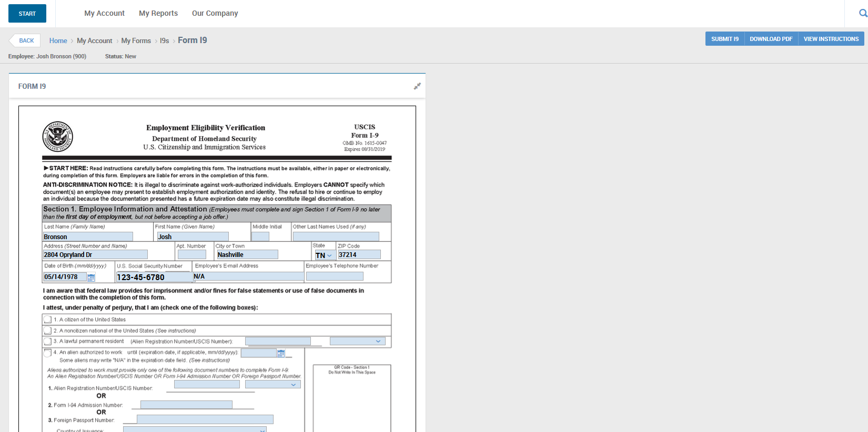Click the Address field with 2804 Opryland Dr

95,254
